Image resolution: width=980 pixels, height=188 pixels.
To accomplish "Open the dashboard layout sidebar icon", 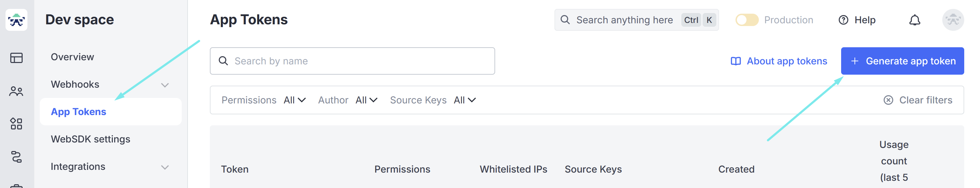I will click(x=16, y=58).
